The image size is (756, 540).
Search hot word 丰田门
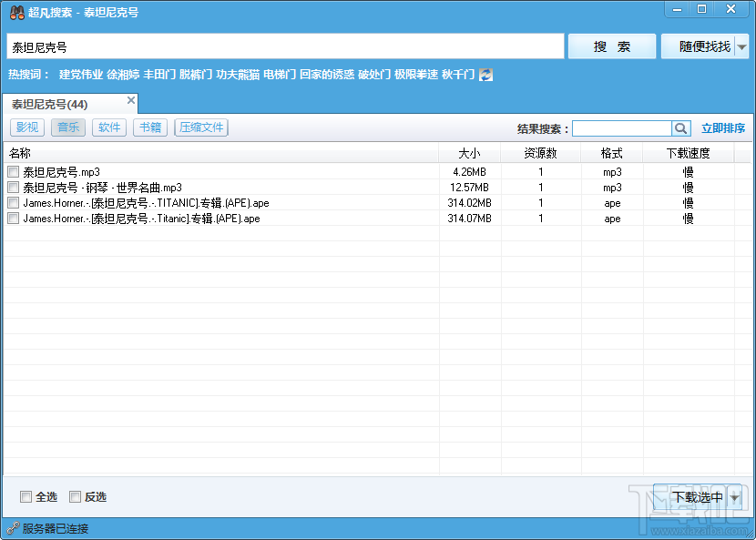(x=159, y=75)
